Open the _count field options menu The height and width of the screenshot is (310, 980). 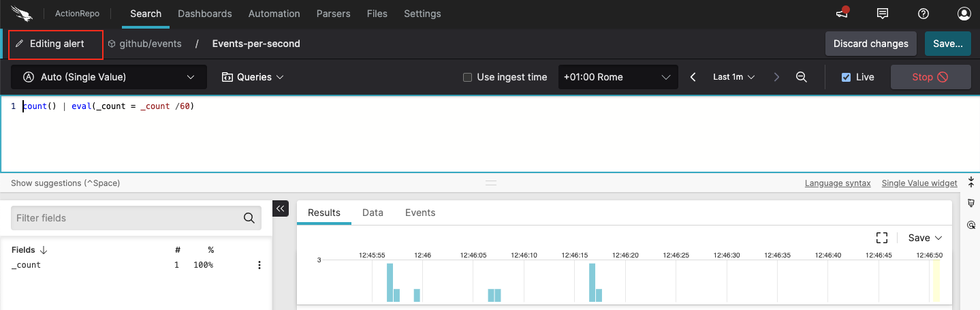coord(259,265)
